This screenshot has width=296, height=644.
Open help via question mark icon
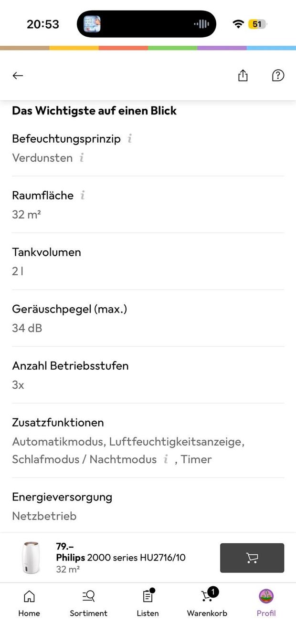click(x=278, y=75)
